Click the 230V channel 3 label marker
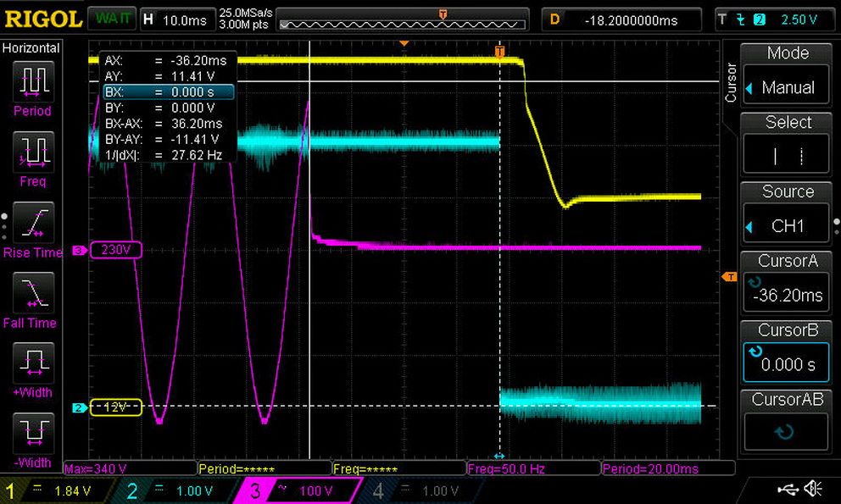Screen dimensions: 841x504 click(x=115, y=250)
